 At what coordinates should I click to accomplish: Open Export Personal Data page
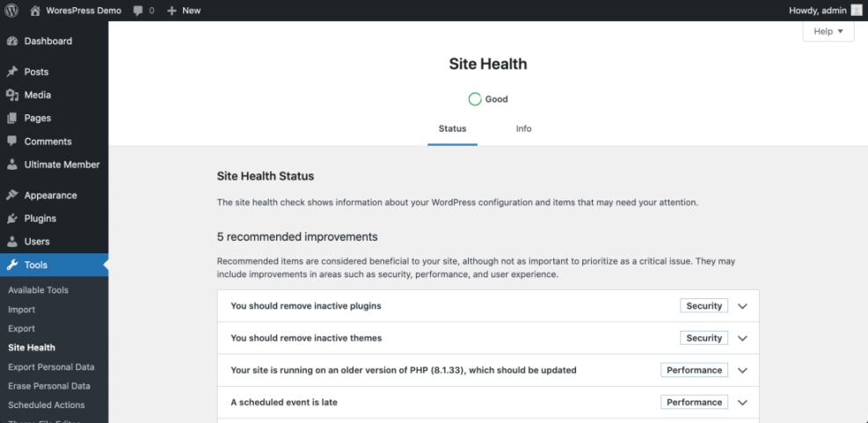point(51,367)
